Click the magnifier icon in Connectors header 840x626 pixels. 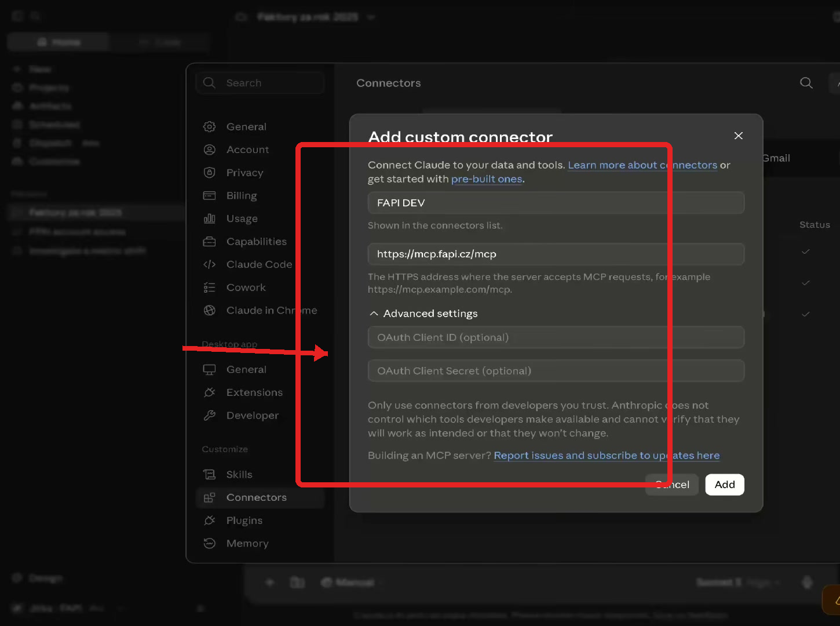(x=806, y=83)
